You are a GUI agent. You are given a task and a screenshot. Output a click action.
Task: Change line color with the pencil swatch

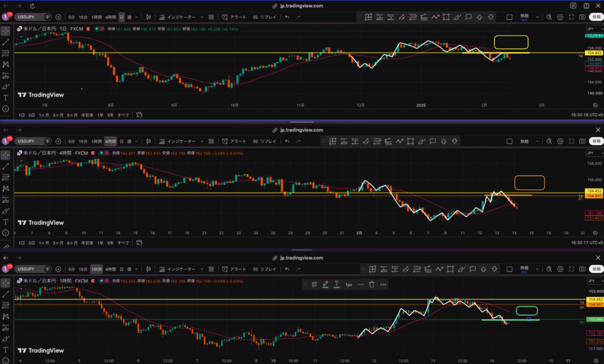(326, 284)
